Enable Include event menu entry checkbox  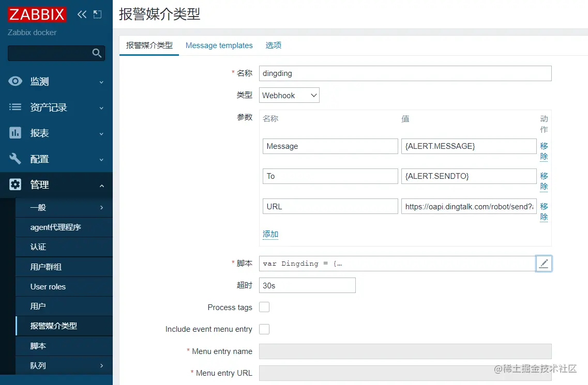click(264, 329)
